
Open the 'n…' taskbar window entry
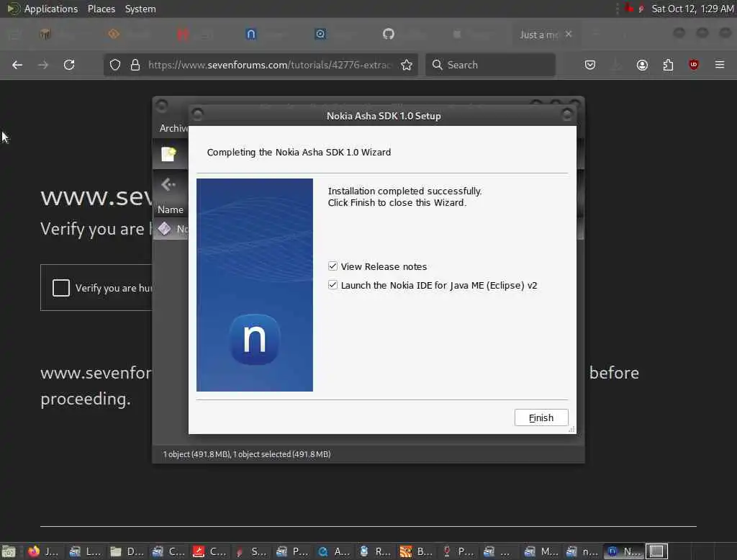(582, 551)
